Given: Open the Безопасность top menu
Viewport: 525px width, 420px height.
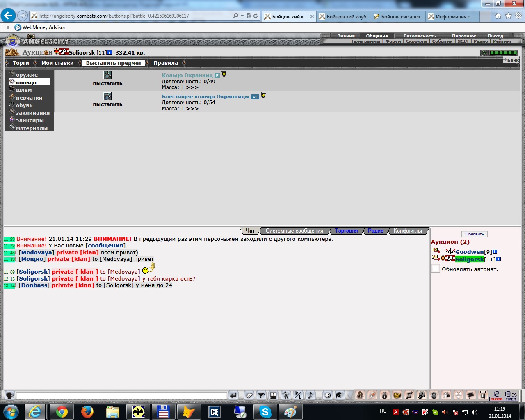Looking at the screenshot, I should pos(420,36).
